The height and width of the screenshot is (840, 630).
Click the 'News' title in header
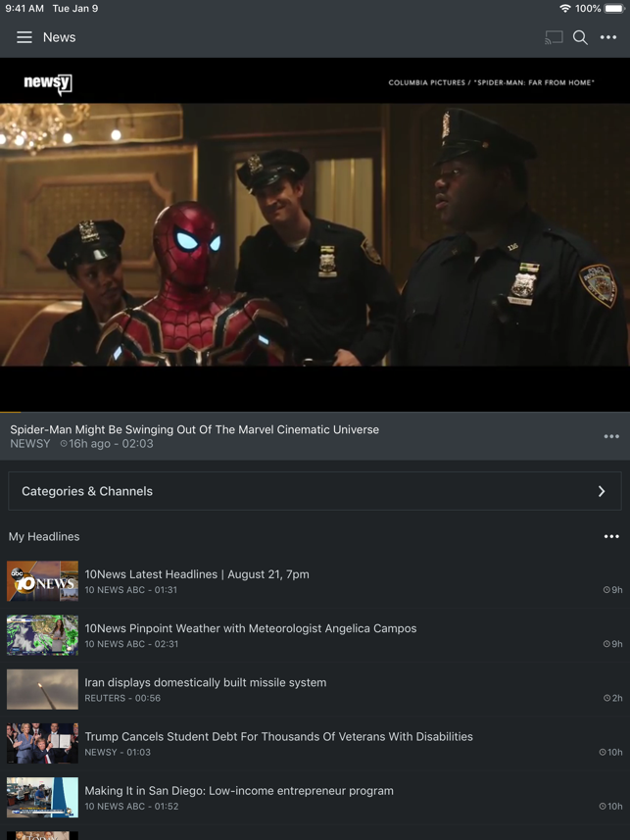pos(59,37)
